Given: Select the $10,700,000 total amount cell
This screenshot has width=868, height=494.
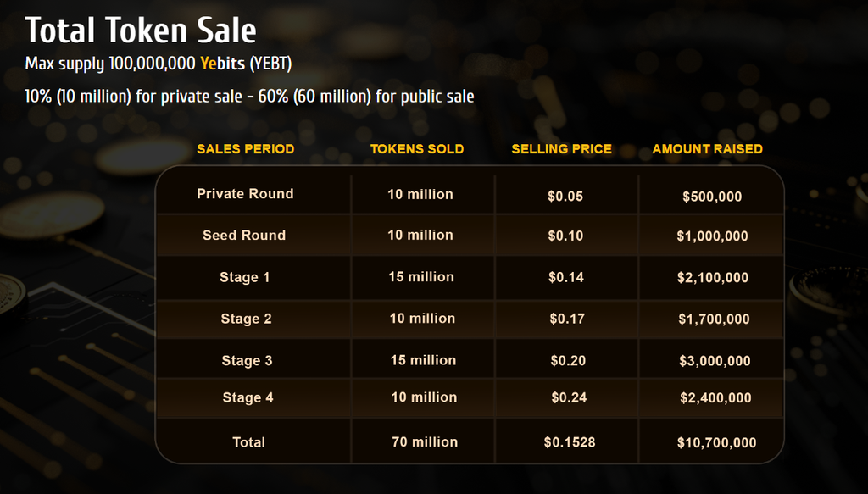Looking at the screenshot, I should [x=716, y=442].
